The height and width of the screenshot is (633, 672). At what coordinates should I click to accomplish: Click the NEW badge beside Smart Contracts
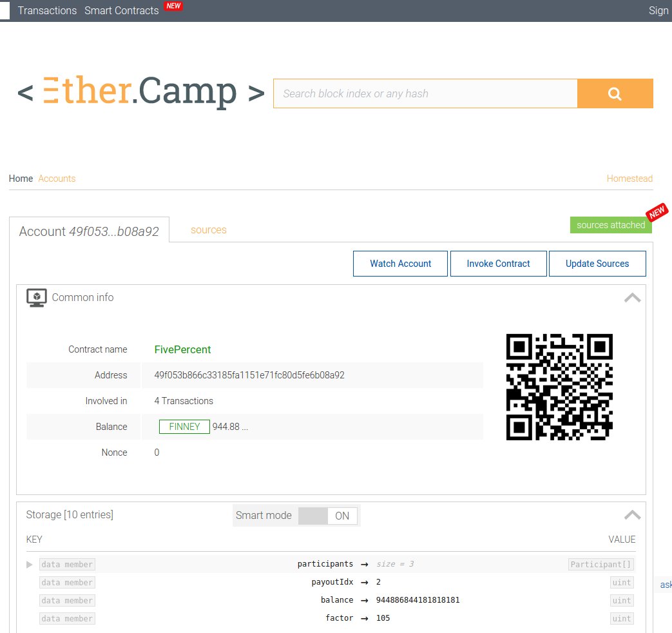(x=173, y=6)
